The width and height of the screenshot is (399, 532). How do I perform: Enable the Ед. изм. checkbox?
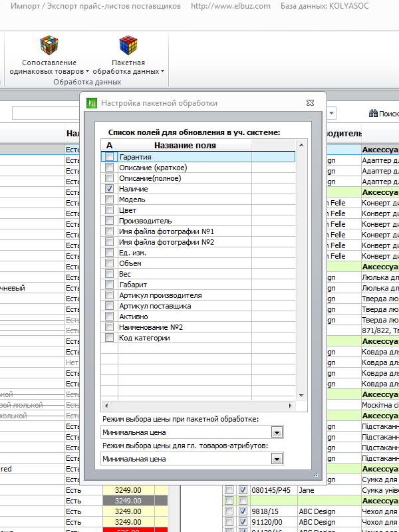[x=109, y=253]
